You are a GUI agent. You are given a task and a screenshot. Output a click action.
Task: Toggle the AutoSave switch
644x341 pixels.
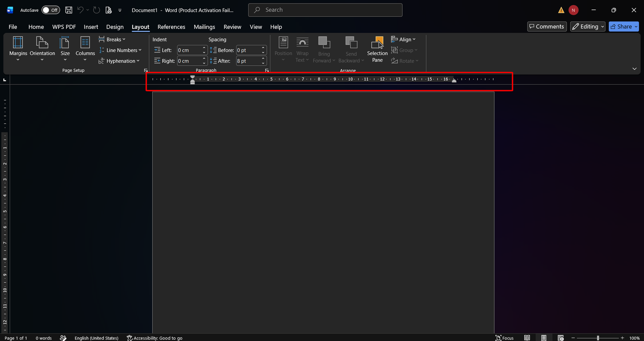[x=51, y=10]
